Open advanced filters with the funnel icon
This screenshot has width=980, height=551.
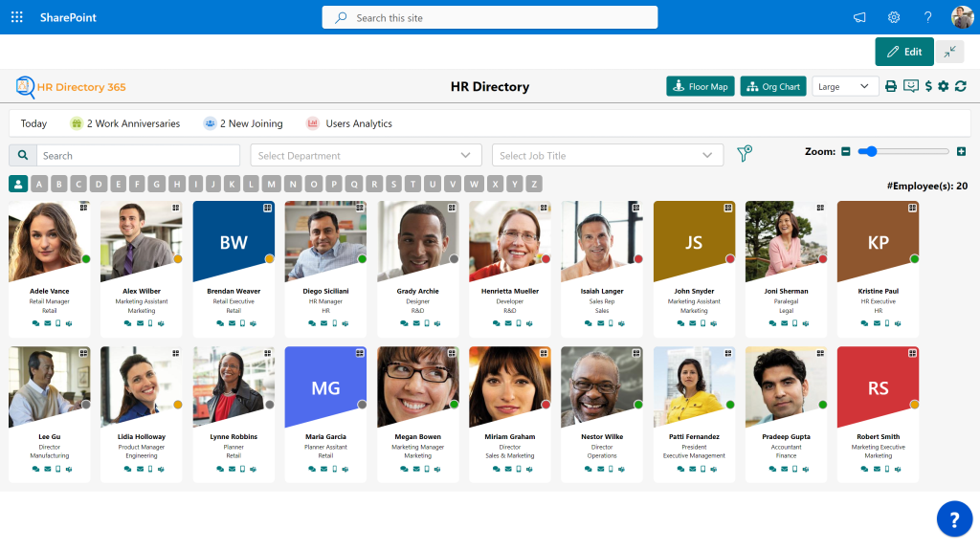pos(745,153)
